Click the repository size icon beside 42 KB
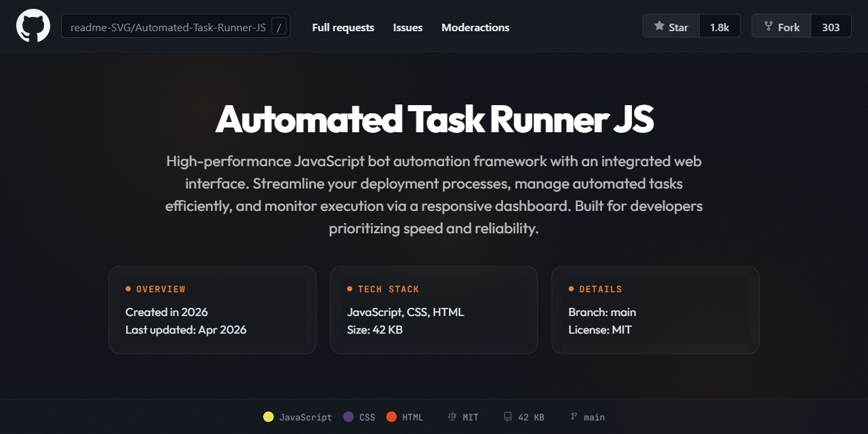This screenshot has width=868, height=434. (507, 417)
